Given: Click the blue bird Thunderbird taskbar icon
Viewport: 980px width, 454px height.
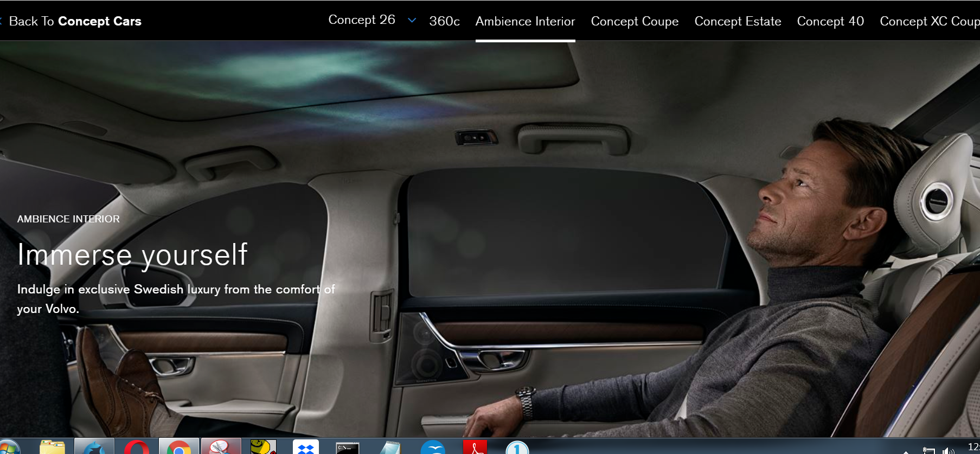Looking at the screenshot, I should (433, 447).
